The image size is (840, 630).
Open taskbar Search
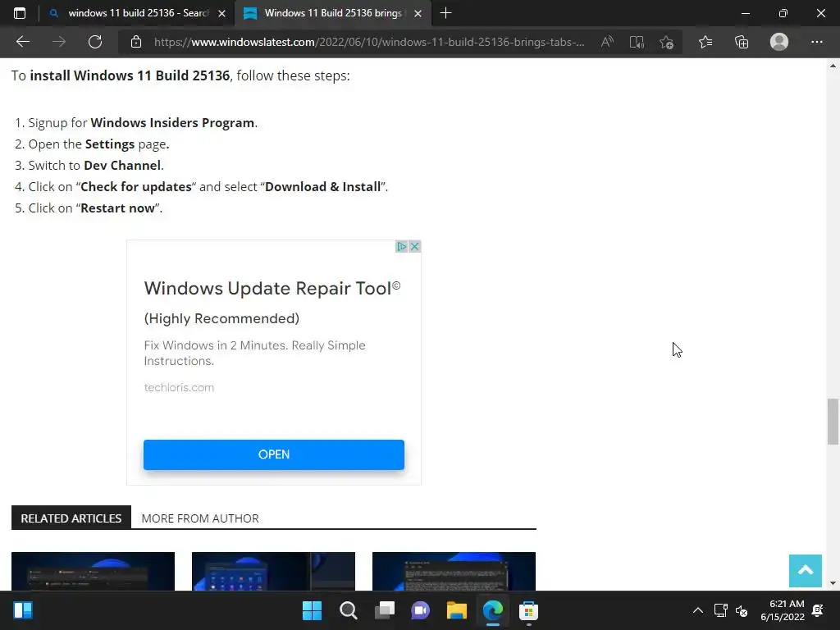point(348,610)
